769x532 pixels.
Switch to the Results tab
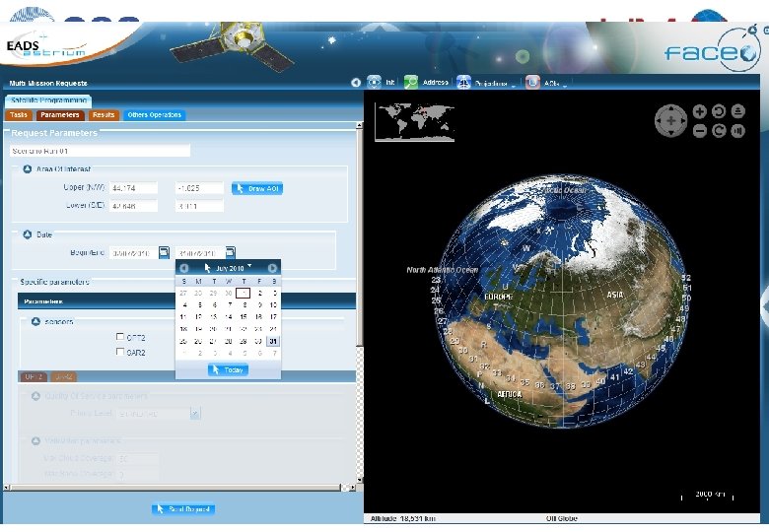point(104,114)
